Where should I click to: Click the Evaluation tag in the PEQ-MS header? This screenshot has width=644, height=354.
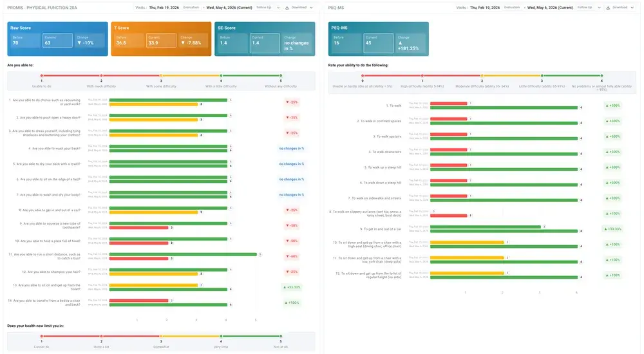512,7
